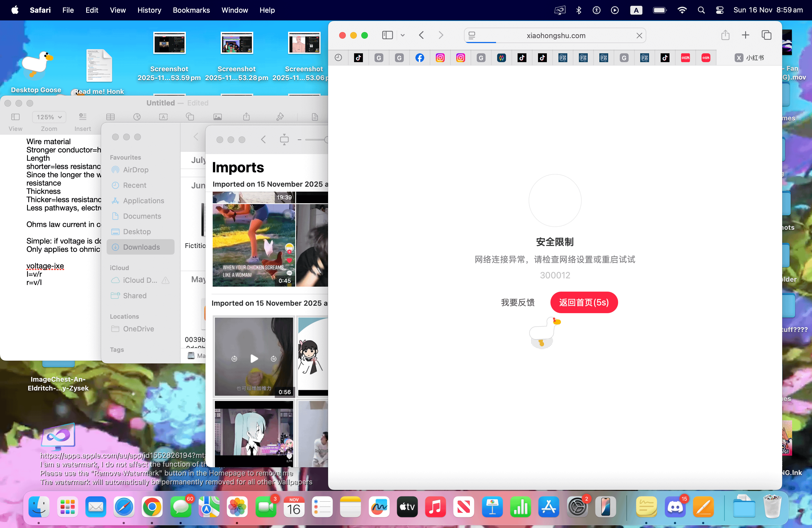Play the 0:56 video in Photos imports
Image resolution: width=812 pixels, height=528 pixels.
pyautogui.click(x=254, y=358)
